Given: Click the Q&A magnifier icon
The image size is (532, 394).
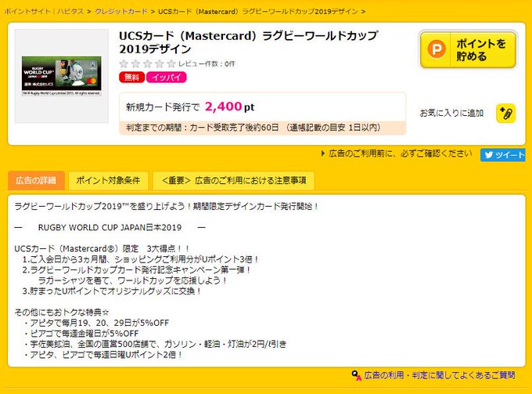Looking at the screenshot, I should 356,375.
